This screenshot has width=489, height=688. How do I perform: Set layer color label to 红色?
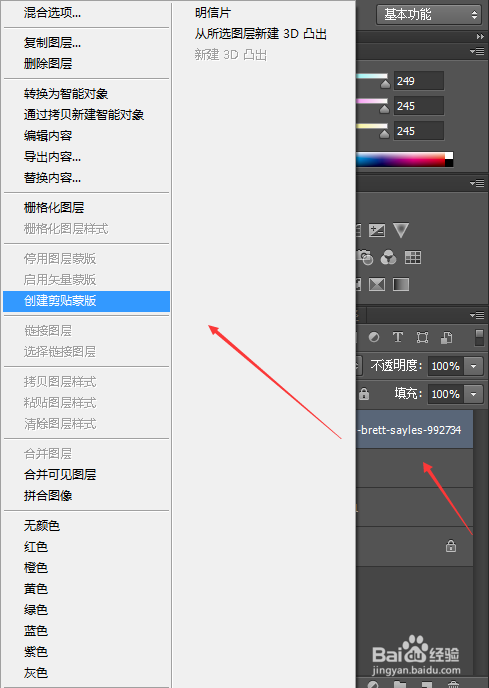36,547
